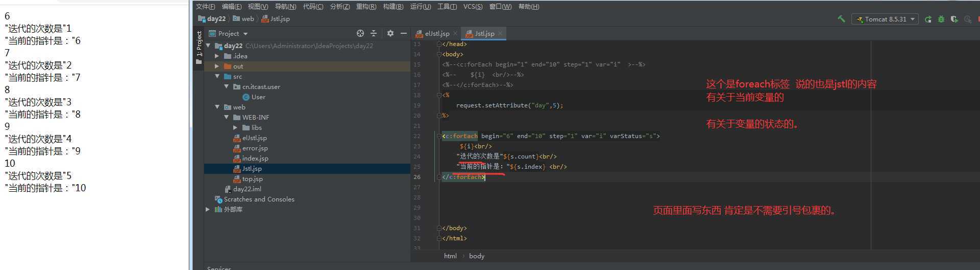Click the green hammer Build Project icon

coord(841,19)
